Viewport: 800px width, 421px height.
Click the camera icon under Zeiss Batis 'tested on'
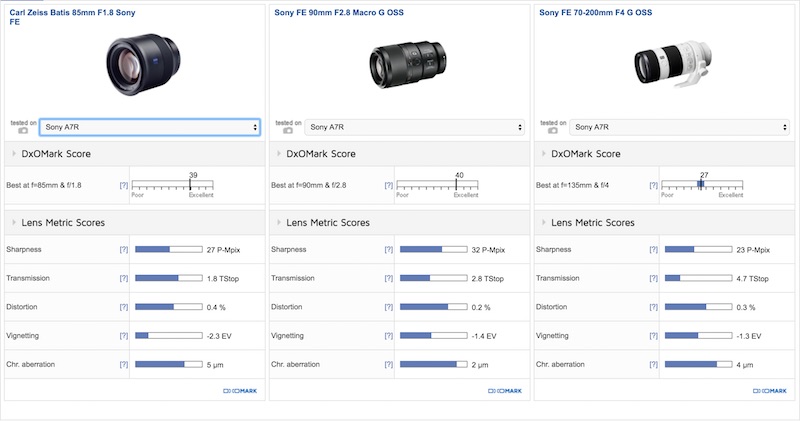(23, 131)
